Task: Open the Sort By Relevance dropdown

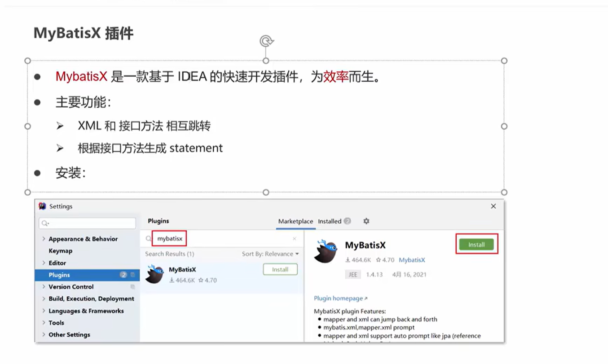Action: (x=270, y=254)
